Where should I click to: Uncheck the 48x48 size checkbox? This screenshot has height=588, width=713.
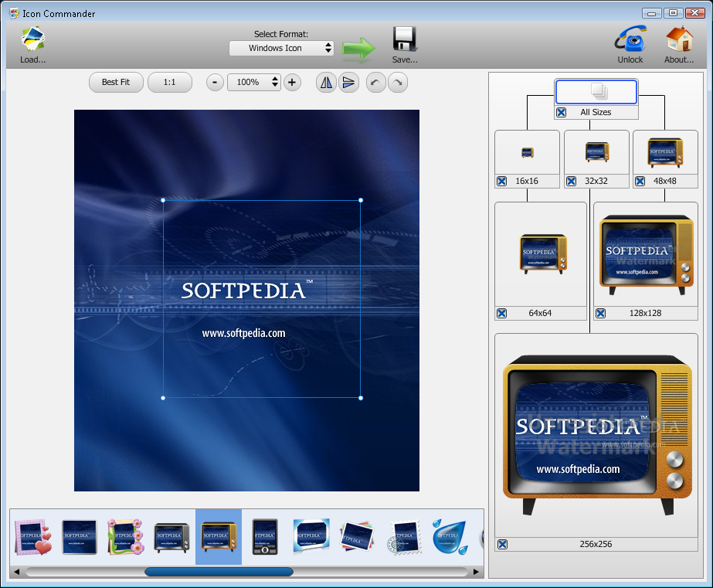[x=640, y=181]
